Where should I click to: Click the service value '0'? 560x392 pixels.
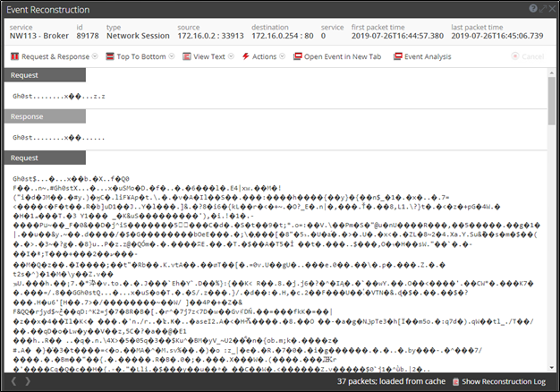[x=323, y=36]
